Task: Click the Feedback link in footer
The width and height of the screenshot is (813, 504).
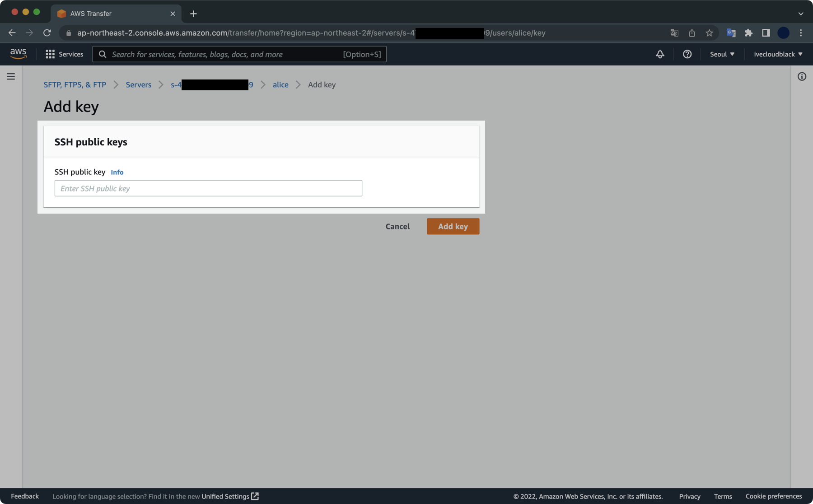Action: pyautogui.click(x=25, y=496)
